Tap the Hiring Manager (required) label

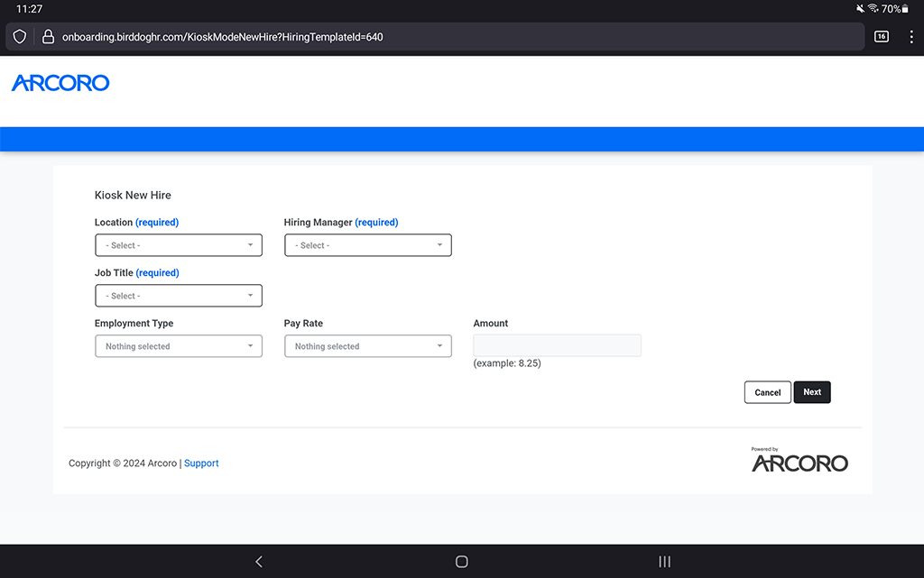point(341,222)
